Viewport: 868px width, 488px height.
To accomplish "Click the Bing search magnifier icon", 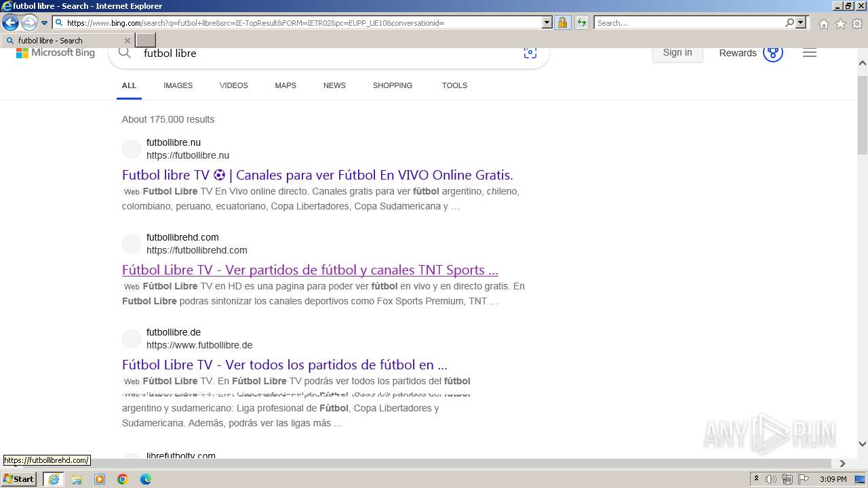I will pyautogui.click(x=125, y=52).
